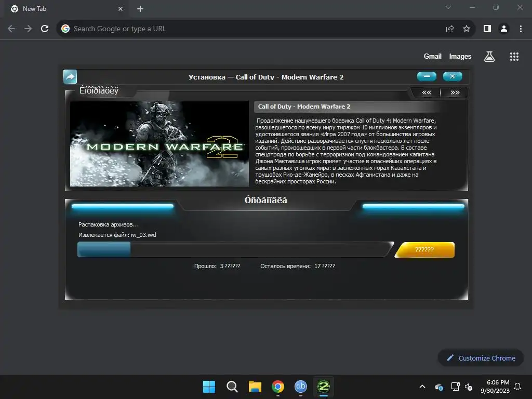The height and width of the screenshot is (399, 532).
Task: Open Chrome side panel
Action: (x=487, y=29)
